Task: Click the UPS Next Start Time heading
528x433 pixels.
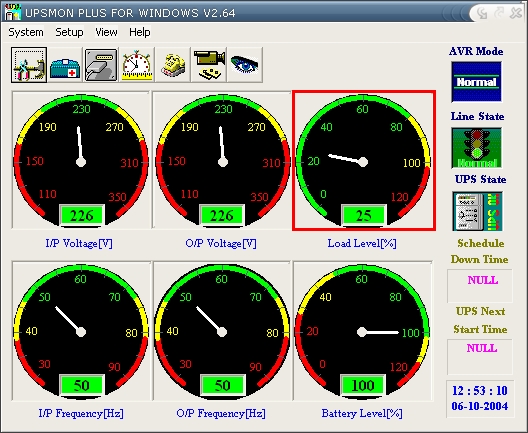Action: pos(480,320)
